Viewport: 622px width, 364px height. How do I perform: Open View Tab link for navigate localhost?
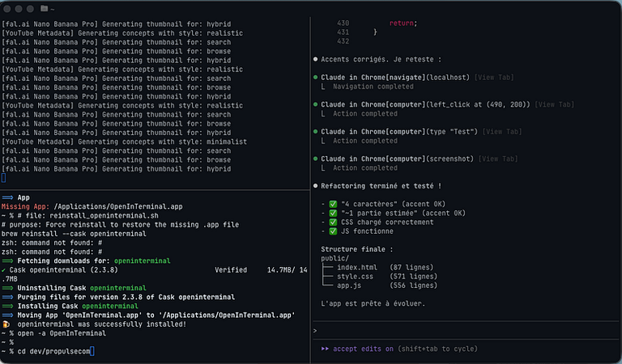tap(494, 77)
